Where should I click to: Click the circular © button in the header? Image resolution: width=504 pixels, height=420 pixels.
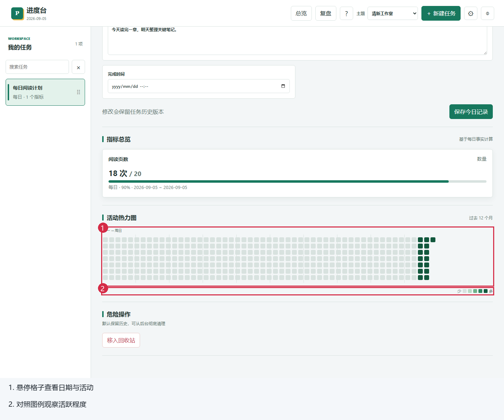click(x=488, y=14)
